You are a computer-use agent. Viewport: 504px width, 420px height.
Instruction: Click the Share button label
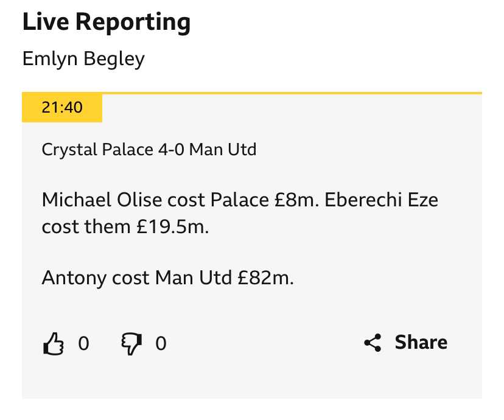[x=421, y=342]
